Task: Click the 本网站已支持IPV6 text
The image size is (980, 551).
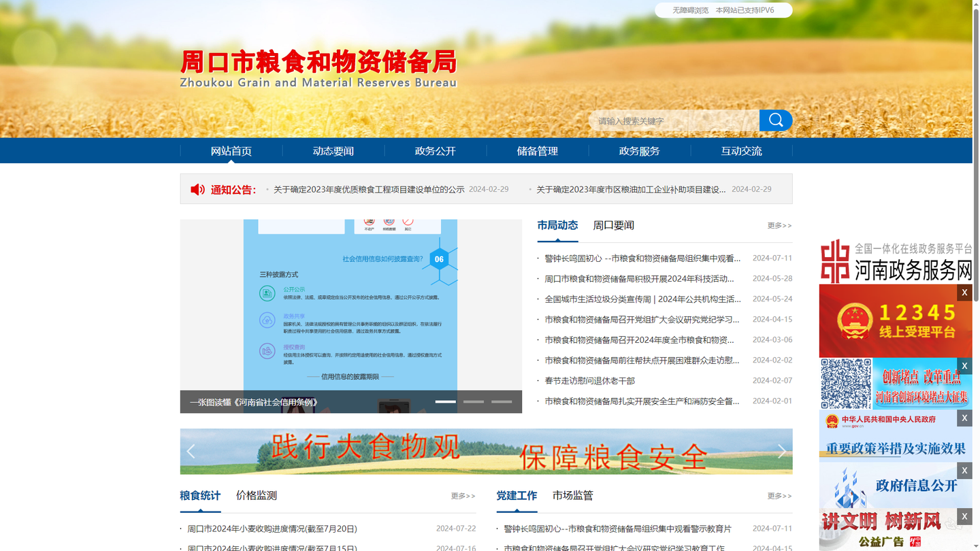Action: tap(745, 10)
